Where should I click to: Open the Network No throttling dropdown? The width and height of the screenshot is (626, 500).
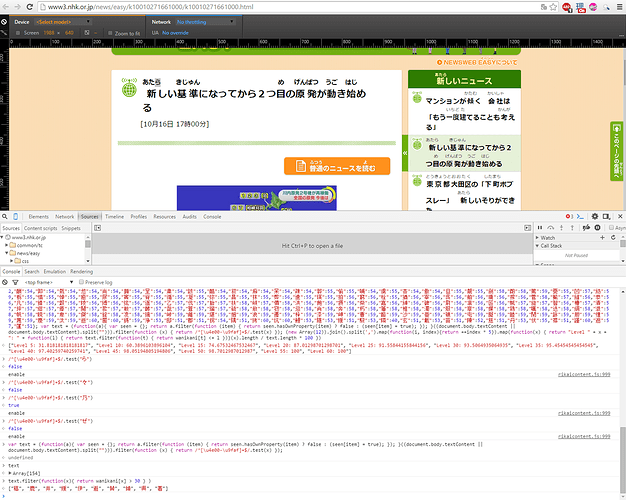click(x=206, y=22)
